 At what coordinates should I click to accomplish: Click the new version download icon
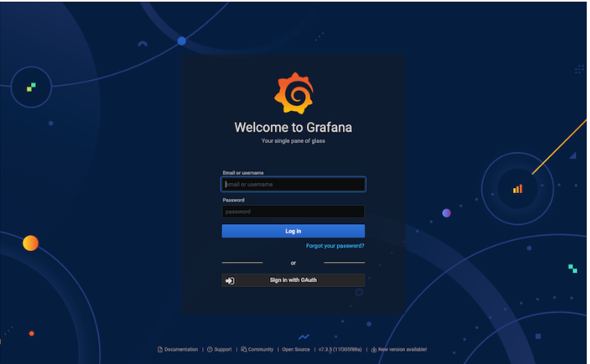coord(374,349)
